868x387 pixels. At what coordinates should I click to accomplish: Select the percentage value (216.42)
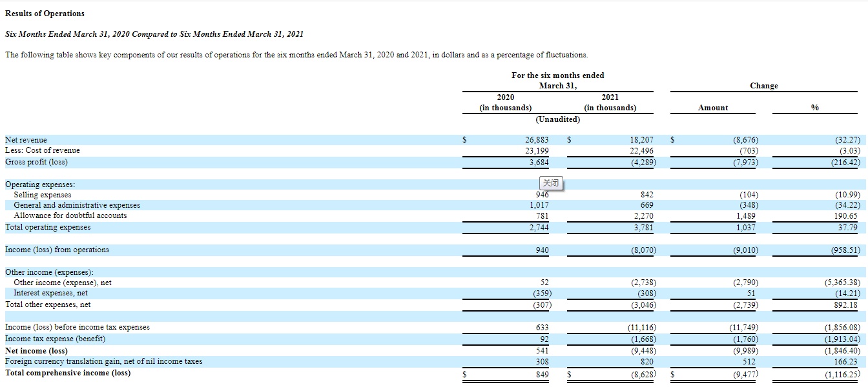coord(845,162)
